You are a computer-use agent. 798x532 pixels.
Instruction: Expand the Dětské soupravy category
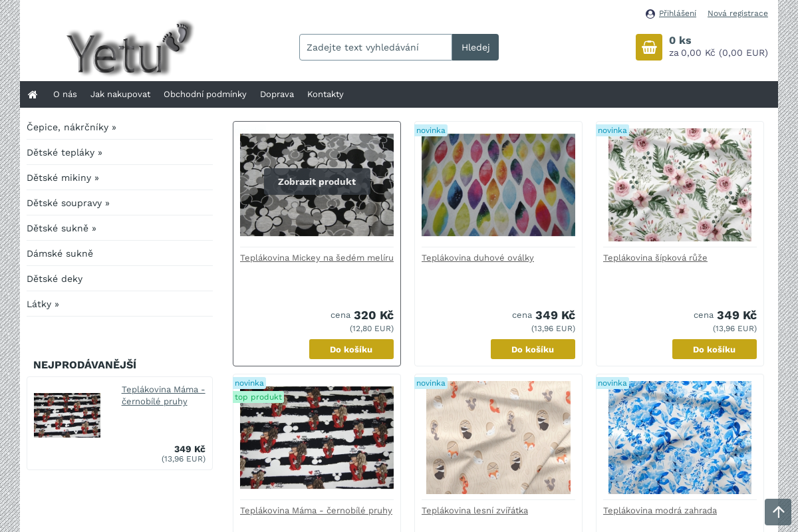[x=68, y=203]
